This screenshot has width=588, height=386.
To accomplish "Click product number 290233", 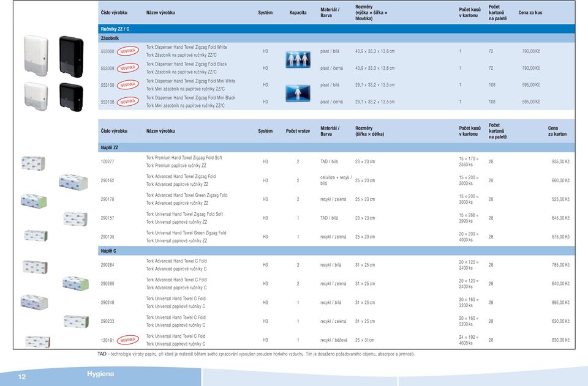I will 107,321.
